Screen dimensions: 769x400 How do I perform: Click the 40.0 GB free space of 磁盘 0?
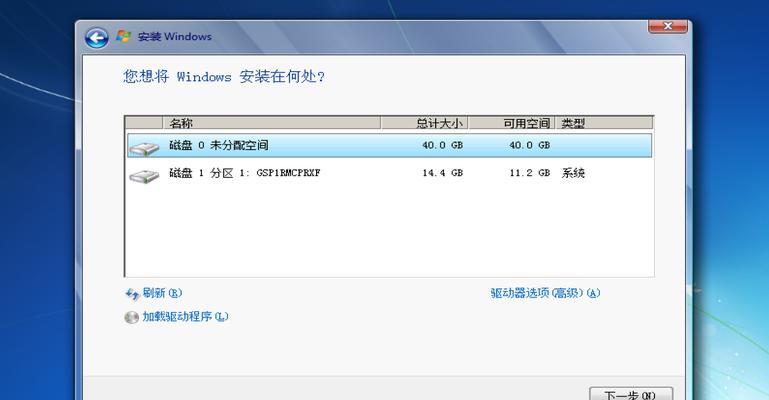coord(529,146)
